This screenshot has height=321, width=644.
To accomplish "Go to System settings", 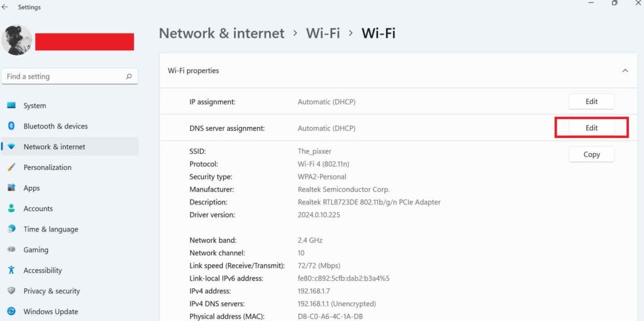I will point(35,106).
